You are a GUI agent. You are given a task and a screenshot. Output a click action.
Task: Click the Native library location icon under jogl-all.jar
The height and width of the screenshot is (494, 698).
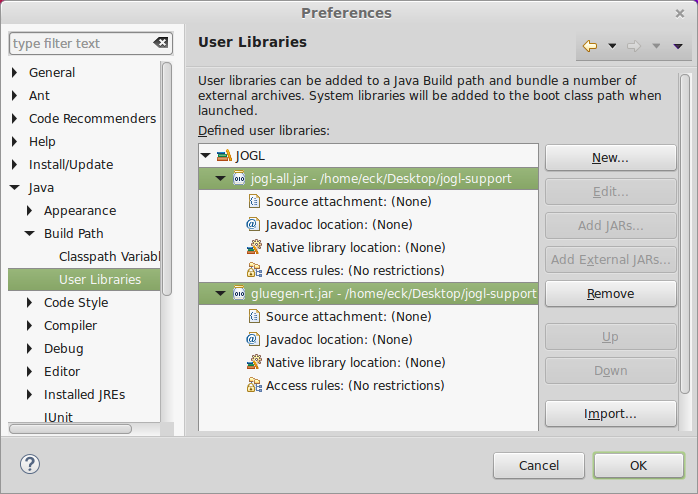(x=254, y=248)
